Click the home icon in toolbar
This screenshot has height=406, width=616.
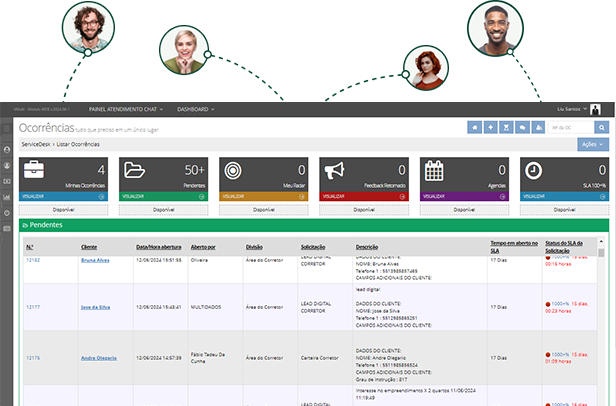[474, 128]
